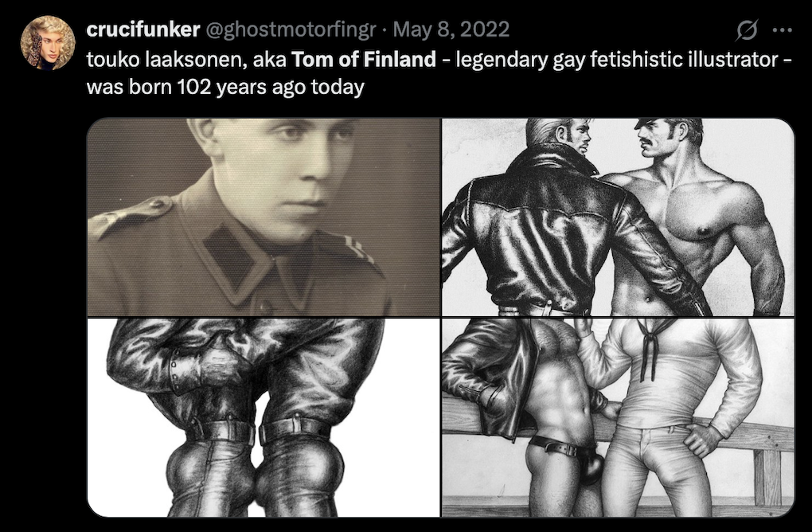
Task: Open the bottom-right sailor and fence drawing
Action: tap(618, 417)
